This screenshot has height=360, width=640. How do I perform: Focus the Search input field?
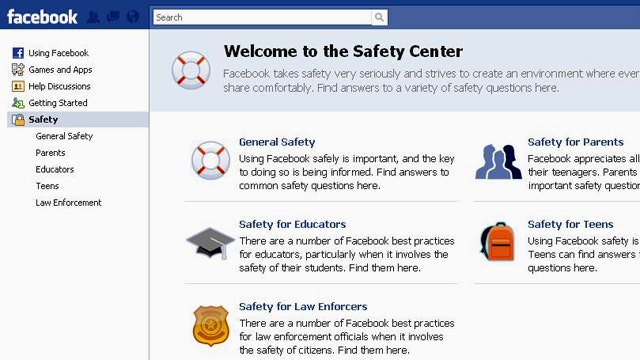[x=262, y=17]
